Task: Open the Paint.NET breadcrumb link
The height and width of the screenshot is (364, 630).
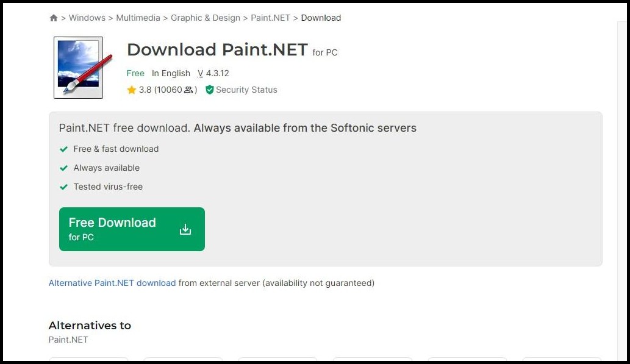Action: point(270,18)
